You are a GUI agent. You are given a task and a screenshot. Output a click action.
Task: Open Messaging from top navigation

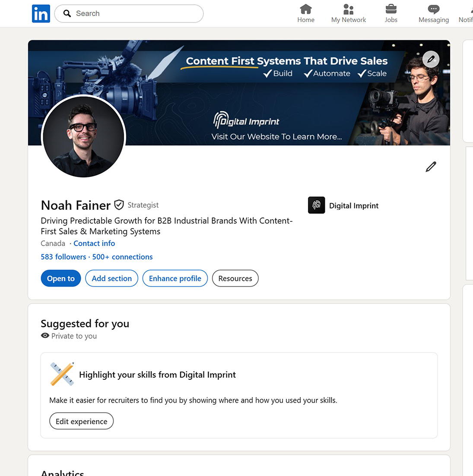[434, 14]
